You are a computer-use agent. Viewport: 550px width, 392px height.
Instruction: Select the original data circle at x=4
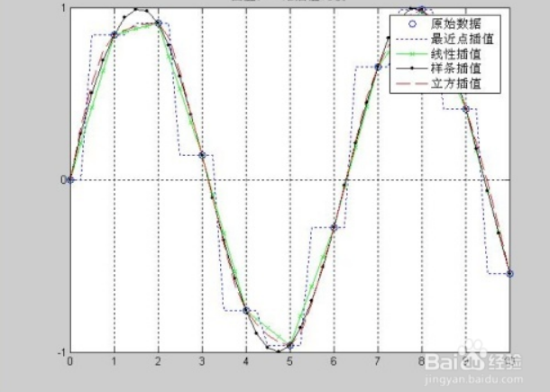246,310
